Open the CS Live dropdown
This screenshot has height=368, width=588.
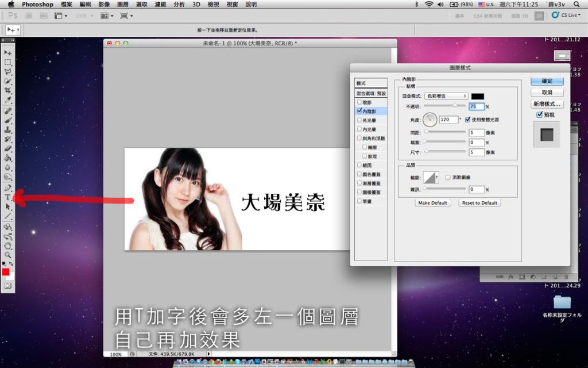coord(565,16)
